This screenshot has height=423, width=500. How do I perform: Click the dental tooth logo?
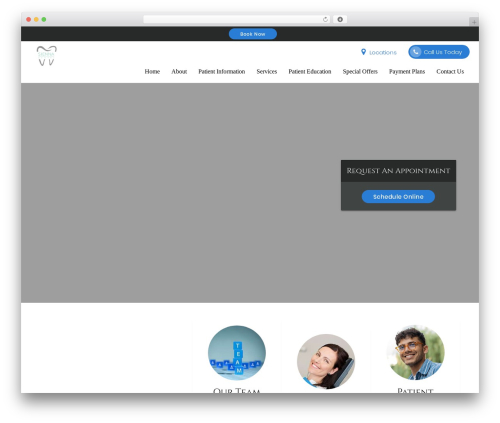coord(47,56)
